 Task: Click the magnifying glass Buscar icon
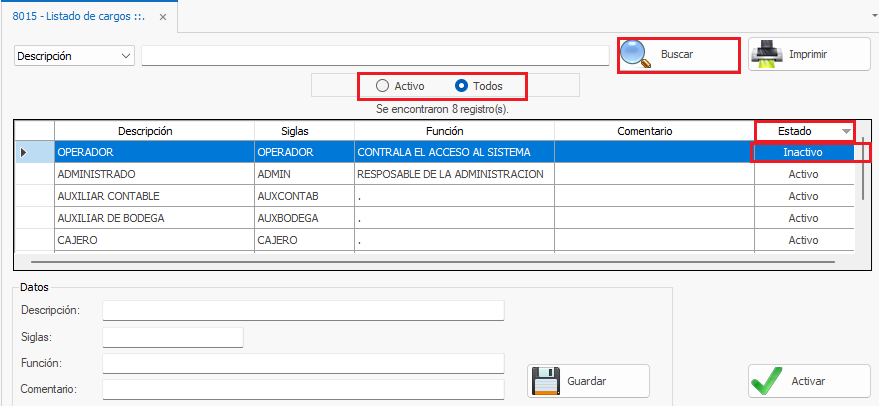point(636,55)
